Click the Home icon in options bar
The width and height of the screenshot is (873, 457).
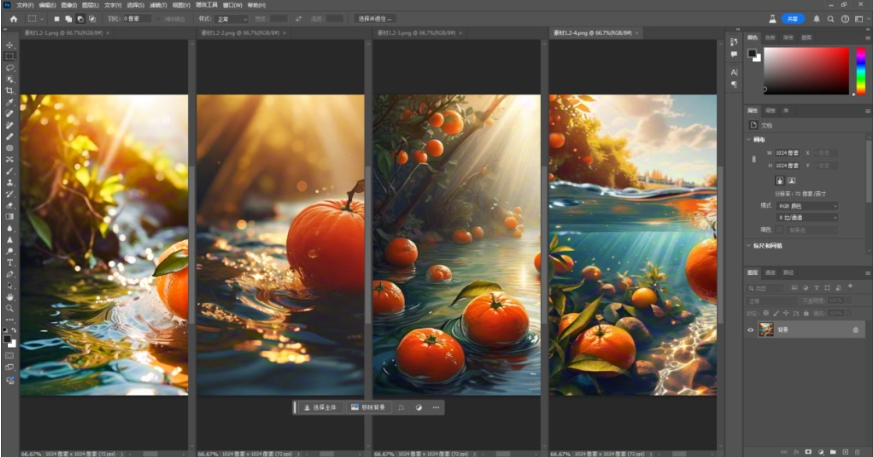(x=13, y=18)
